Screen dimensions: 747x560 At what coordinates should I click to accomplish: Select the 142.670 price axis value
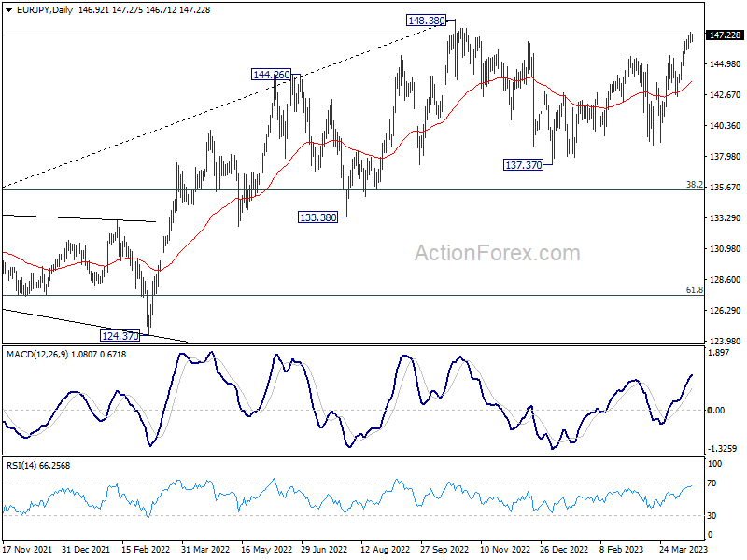pos(726,95)
